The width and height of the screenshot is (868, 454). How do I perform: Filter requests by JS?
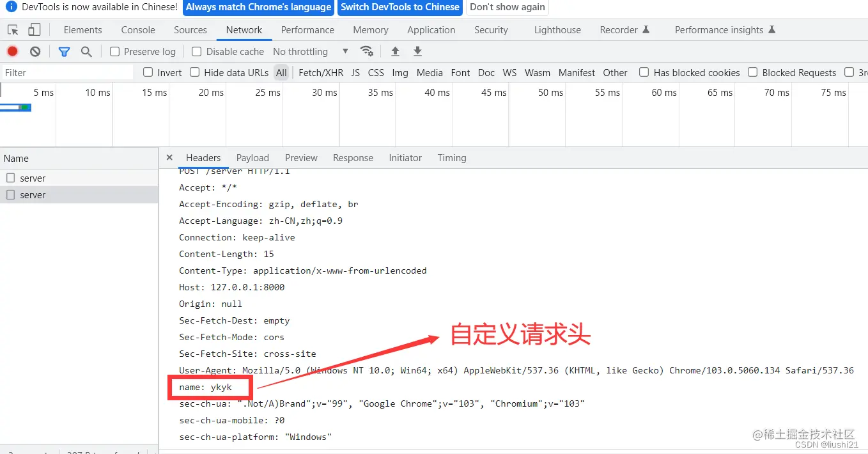(x=355, y=73)
